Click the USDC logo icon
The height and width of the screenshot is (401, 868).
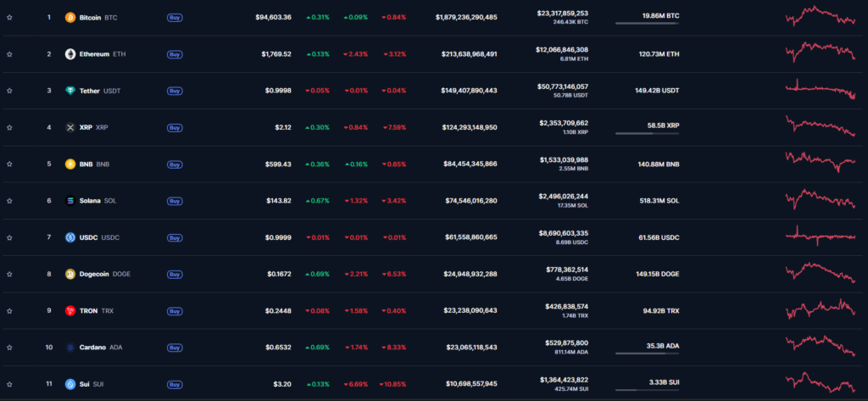(x=70, y=237)
